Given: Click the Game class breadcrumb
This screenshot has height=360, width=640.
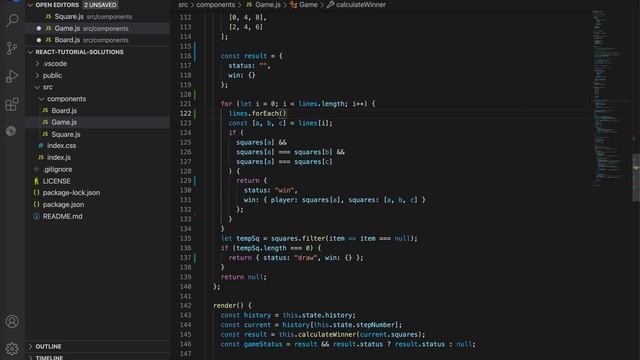Looking at the screenshot, I should coord(308,5).
